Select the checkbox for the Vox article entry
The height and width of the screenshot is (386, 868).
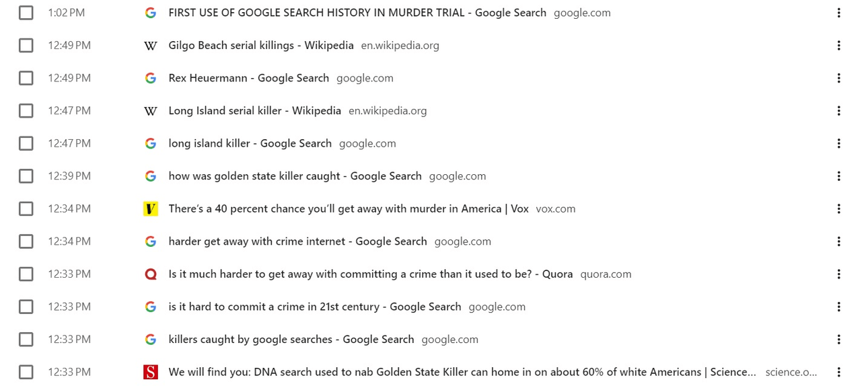coord(26,209)
